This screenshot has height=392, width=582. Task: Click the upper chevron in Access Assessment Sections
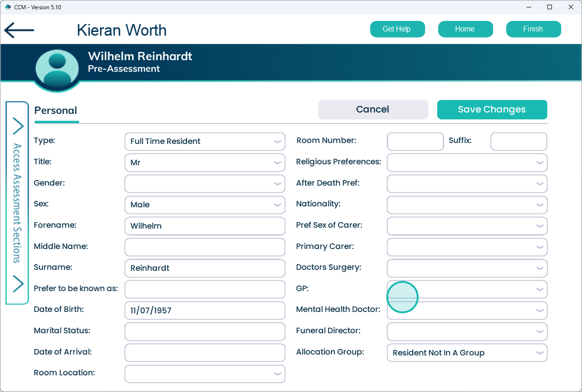point(18,125)
